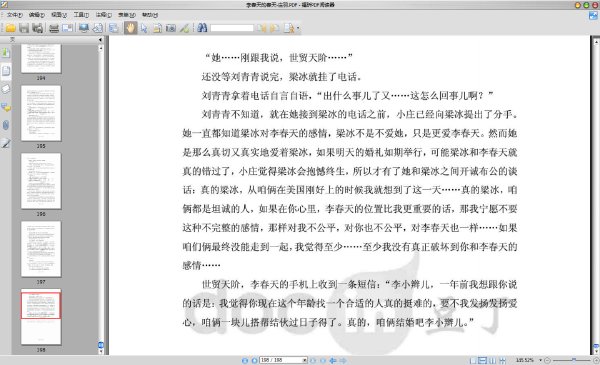Open the Pages thumbnail panel from the sidebar
The image size is (600, 365).
(6, 71)
